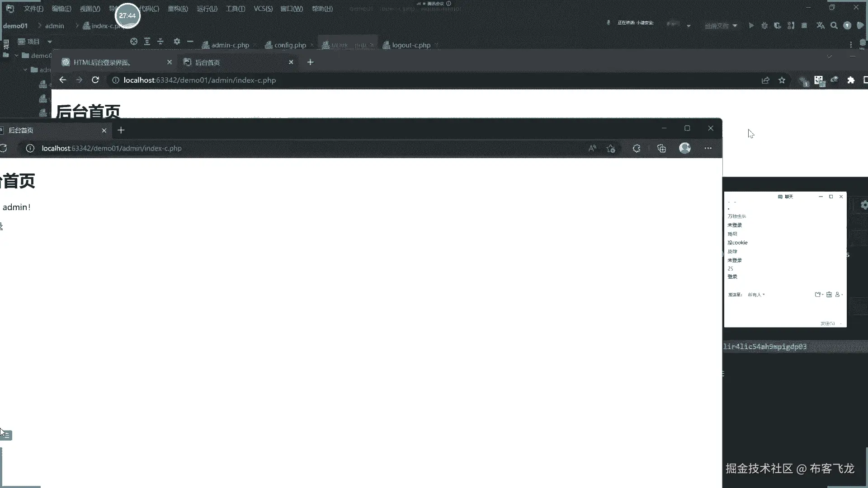The width and height of the screenshot is (868, 488).
Task: Switch to HTML后台登录界面 Chrome tab
Action: pyautogui.click(x=102, y=62)
